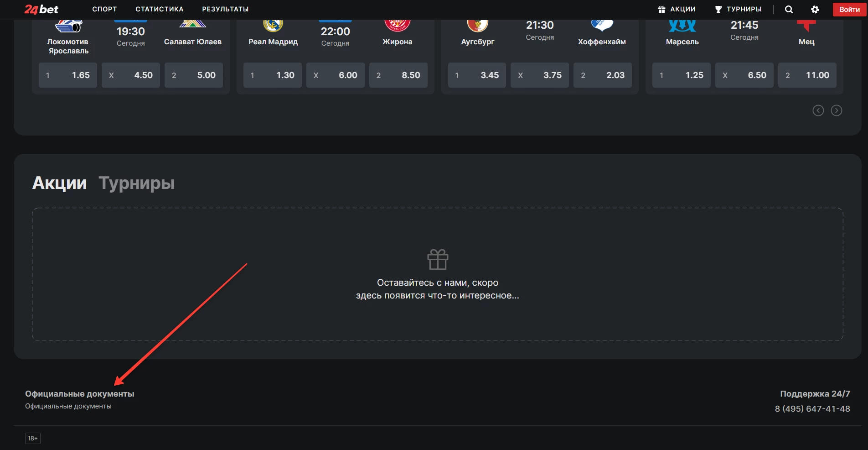Click the gift icon in promotions area
This screenshot has height=450, width=868.
(438, 260)
